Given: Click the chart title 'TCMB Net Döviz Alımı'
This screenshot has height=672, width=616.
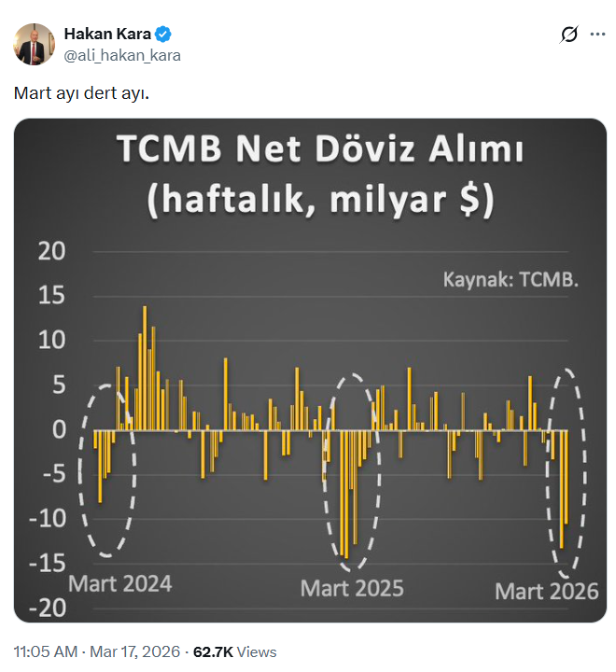Looking at the screenshot, I should tap(319, 150).
